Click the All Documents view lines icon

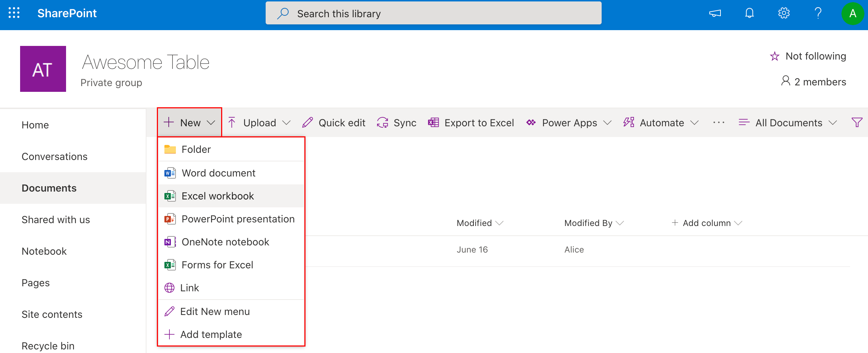tap(744, 123)
